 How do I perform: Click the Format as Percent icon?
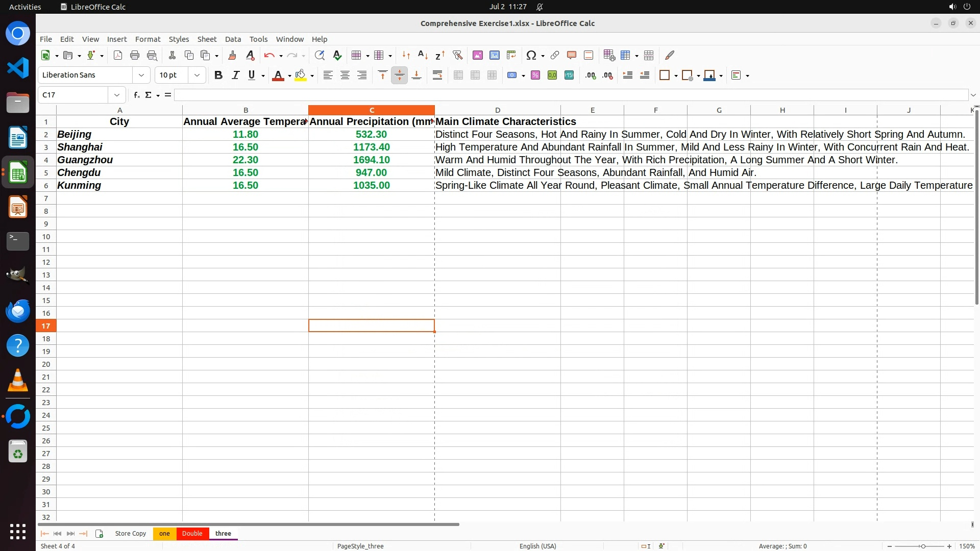pyautogui.click(x=535, y=76)
